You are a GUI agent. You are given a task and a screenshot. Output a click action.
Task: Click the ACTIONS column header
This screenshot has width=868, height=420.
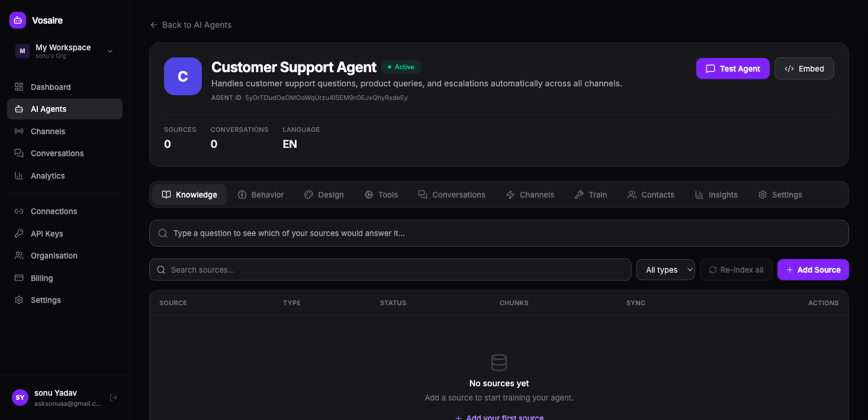[x=824, y=303]
